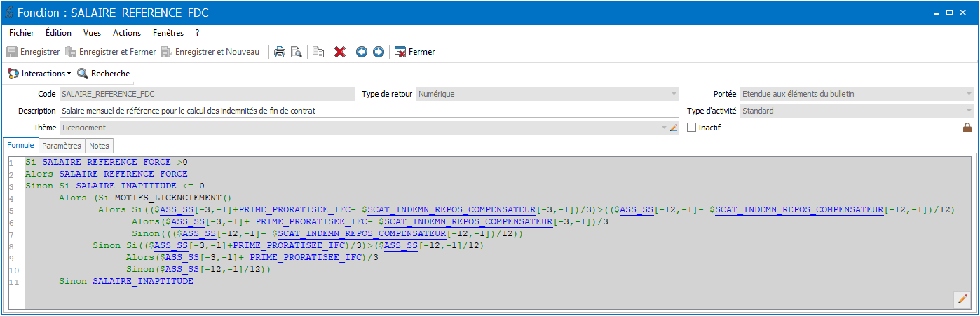Click the window title icon
980x316 pixels.
coord(8,13)
